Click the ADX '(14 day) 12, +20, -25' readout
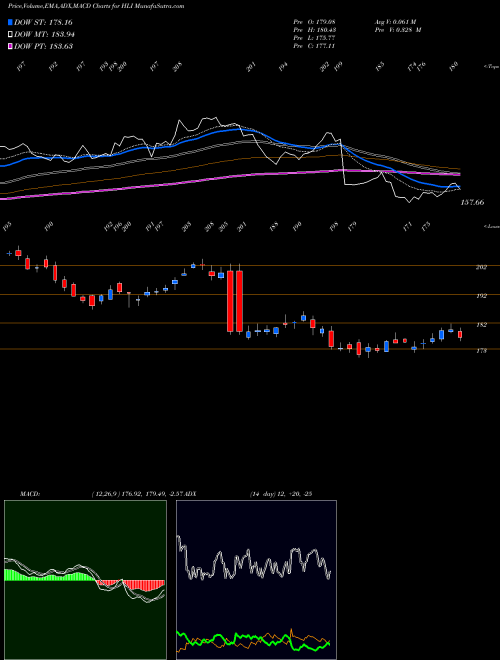Viewport: 500px width, 660px height. coord(281,494)
